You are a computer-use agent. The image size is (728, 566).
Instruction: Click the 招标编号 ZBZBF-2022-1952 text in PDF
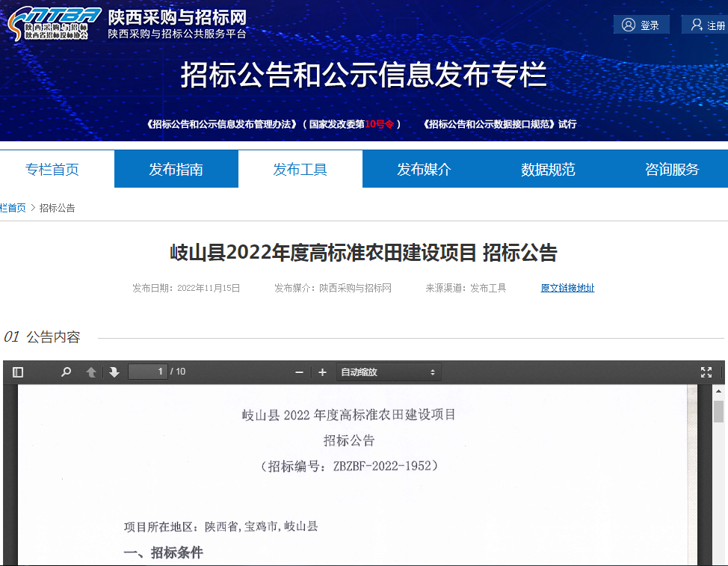click(349, 466)
